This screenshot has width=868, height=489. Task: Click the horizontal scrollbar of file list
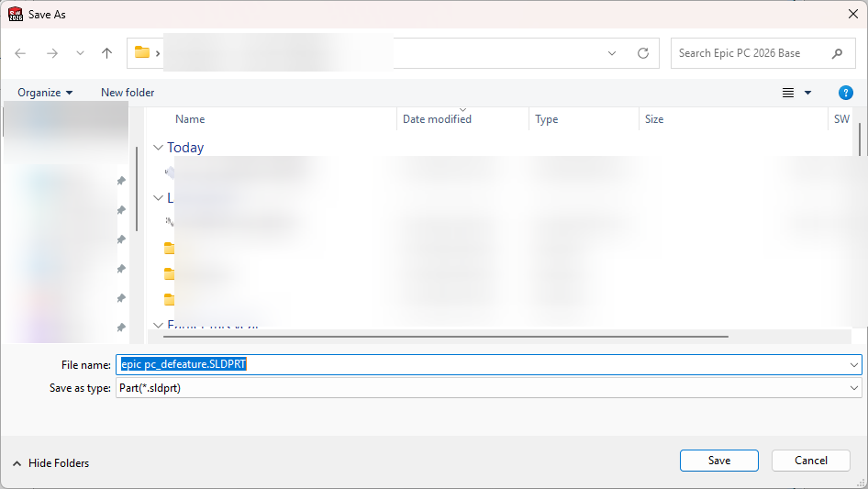(x=446, y=336)
